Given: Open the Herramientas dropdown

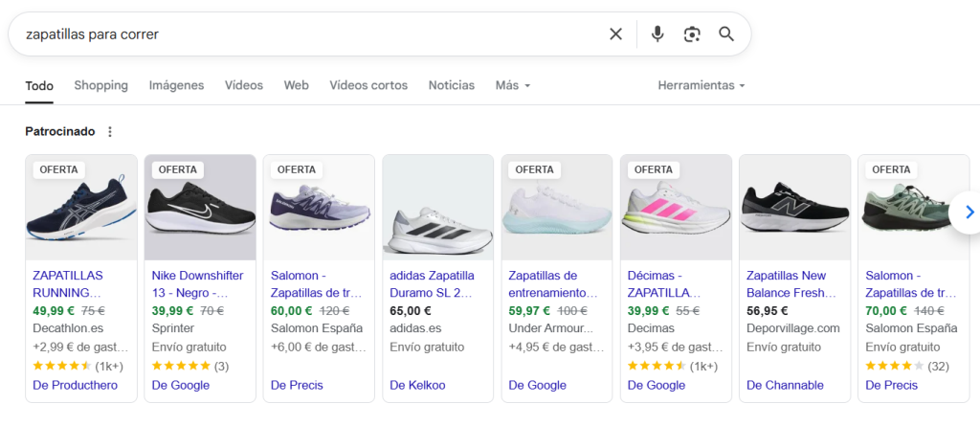Looking at the screenshot, I should pos(701,85).
